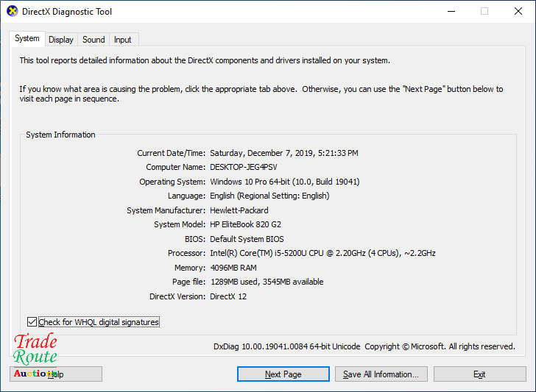Select the Input tab

[123, 40]
